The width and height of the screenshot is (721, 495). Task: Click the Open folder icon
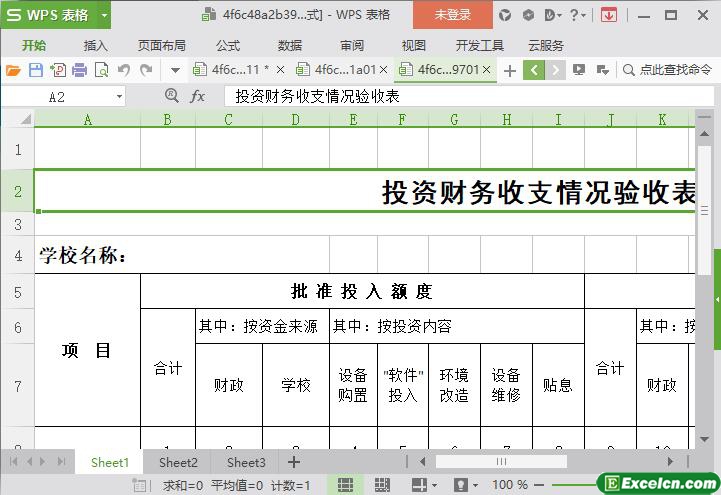13,70
